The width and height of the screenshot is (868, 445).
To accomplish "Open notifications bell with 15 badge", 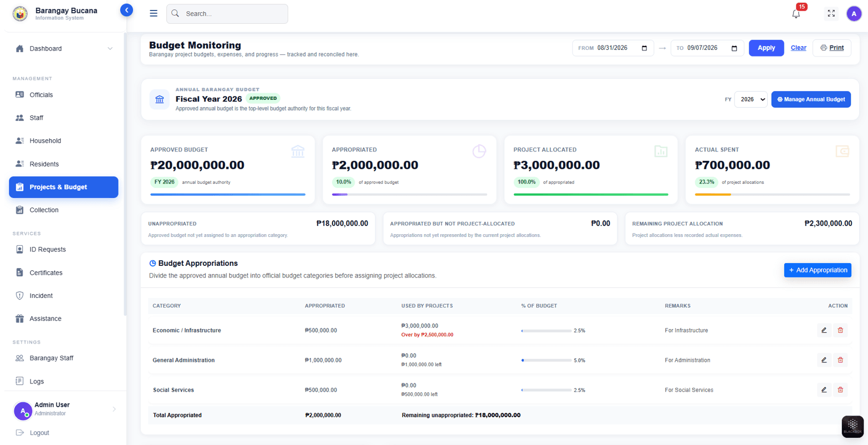I will [796, 13].
